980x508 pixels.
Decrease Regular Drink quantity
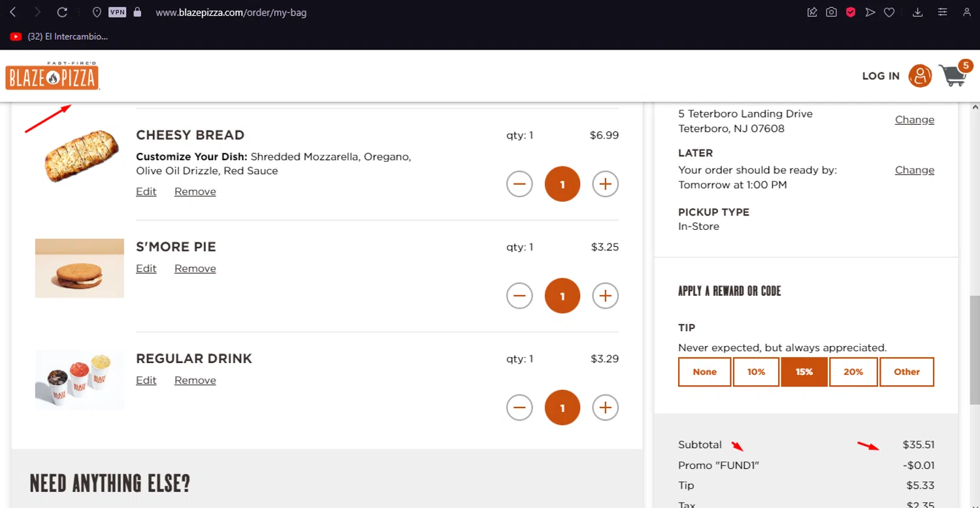[x=519, y=407]
